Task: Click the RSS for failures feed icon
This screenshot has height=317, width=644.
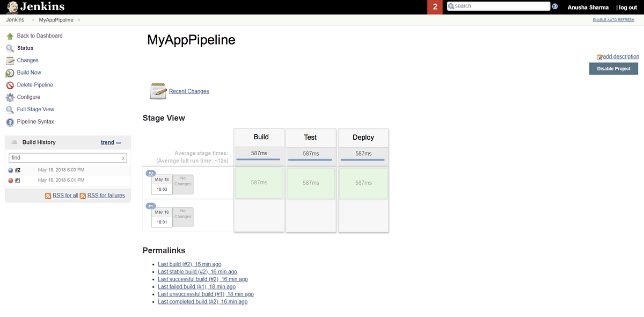Action: [83, 196]
